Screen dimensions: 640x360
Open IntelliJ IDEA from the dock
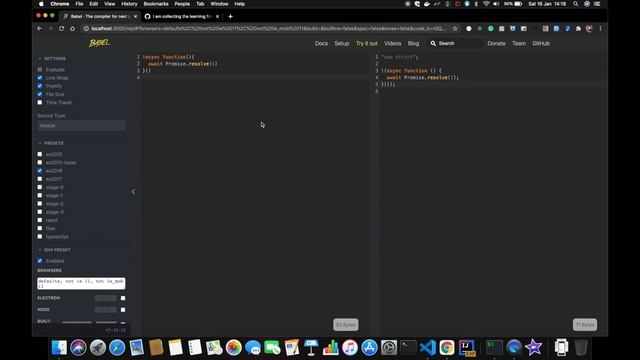(x=467, y=348)
